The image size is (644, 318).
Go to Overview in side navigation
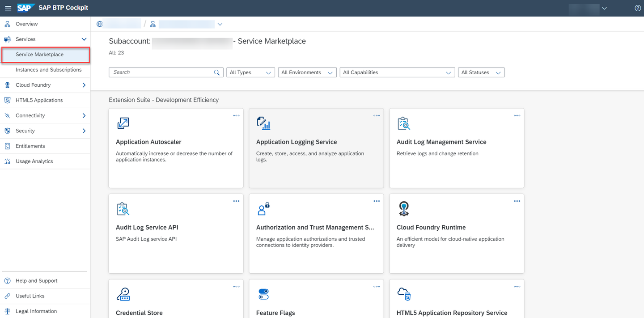(x=45, y=24)
